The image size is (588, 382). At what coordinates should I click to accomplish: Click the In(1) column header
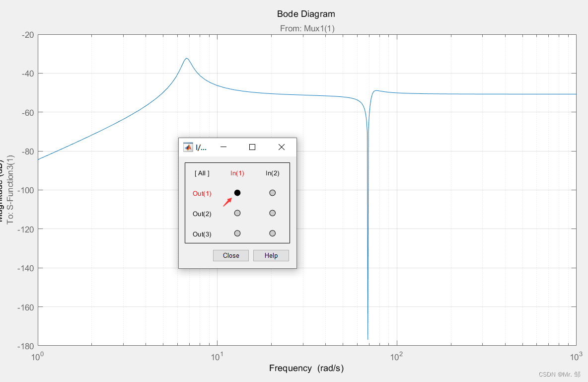237,173
